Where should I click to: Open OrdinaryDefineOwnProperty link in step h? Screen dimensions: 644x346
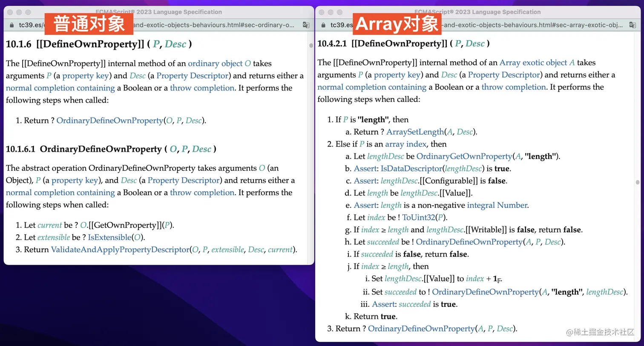click(469, 242)
